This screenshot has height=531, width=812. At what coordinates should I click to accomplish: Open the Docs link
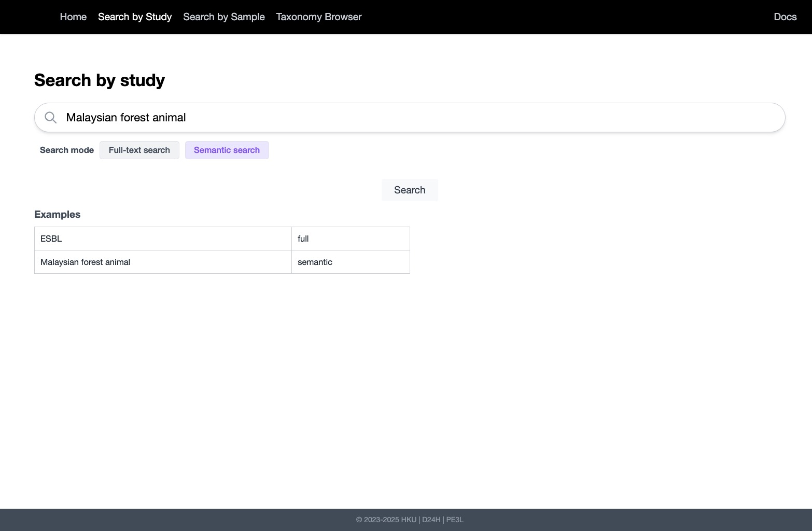pos(785,17)
